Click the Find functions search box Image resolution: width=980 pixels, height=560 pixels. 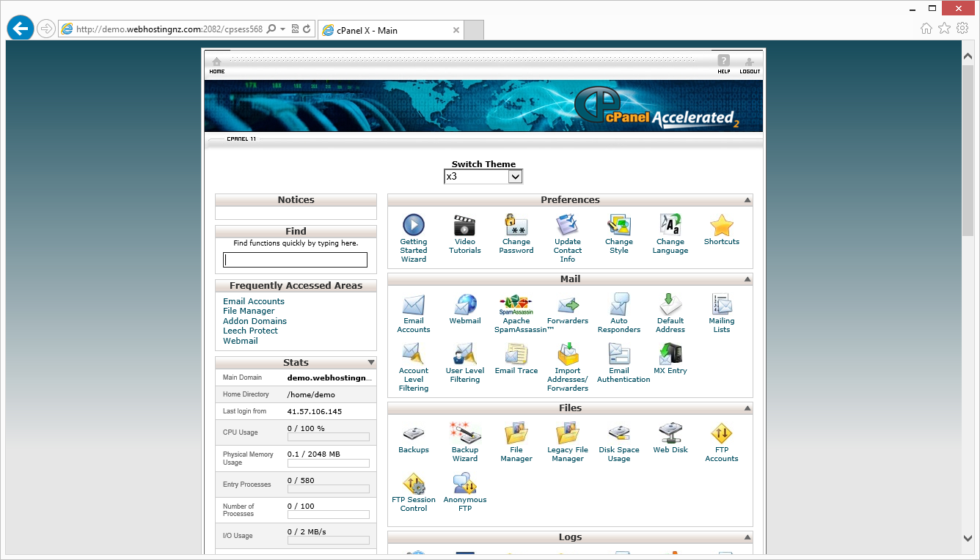point(295,260)
